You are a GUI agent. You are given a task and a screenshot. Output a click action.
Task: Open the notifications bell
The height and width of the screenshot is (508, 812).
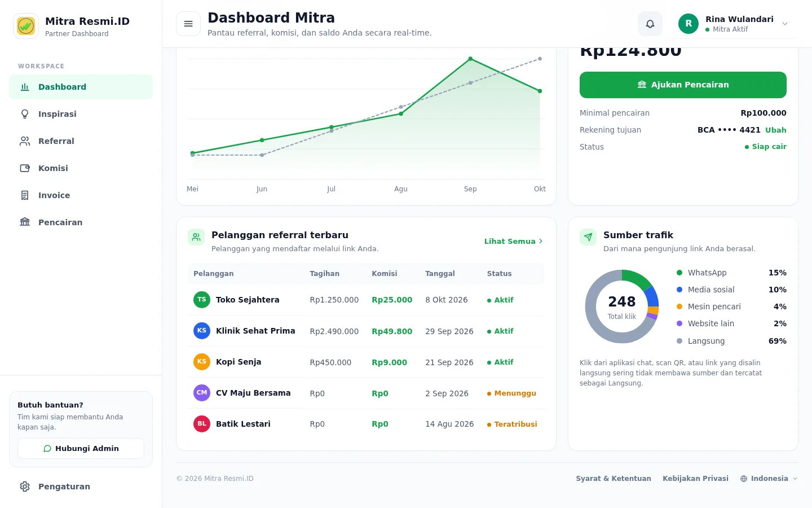point(650,24)
